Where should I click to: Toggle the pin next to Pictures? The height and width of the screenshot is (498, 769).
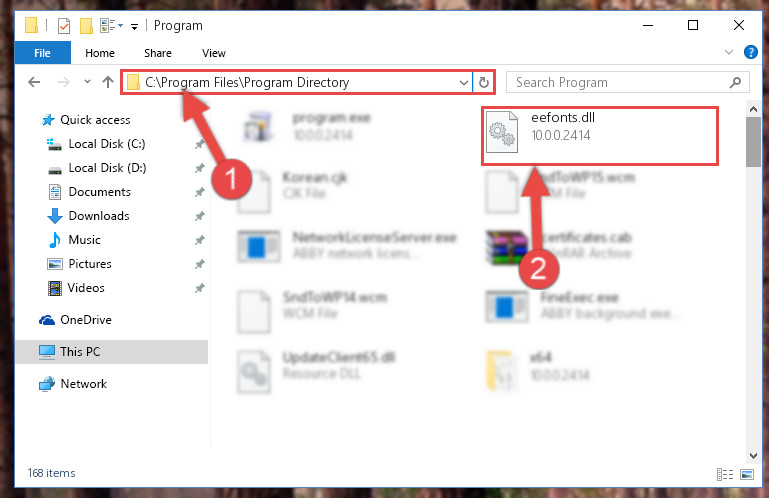click(x=199, y=264)
